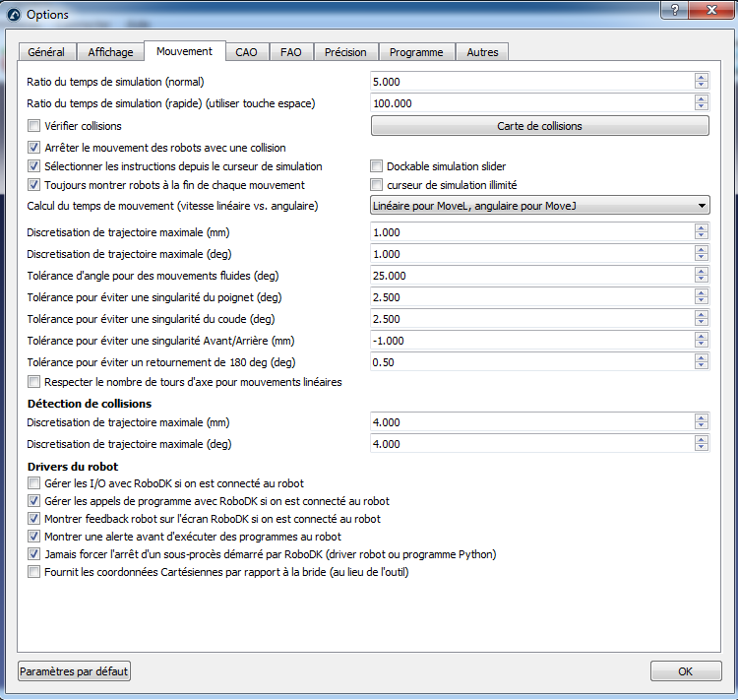Click the Carte de collisions button

(540, 126)
